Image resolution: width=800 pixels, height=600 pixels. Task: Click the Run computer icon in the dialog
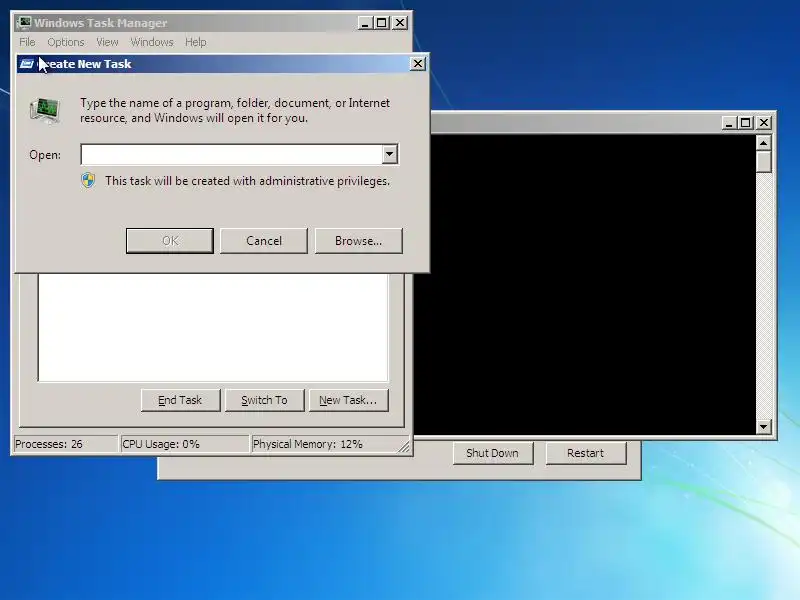(45, 111)
